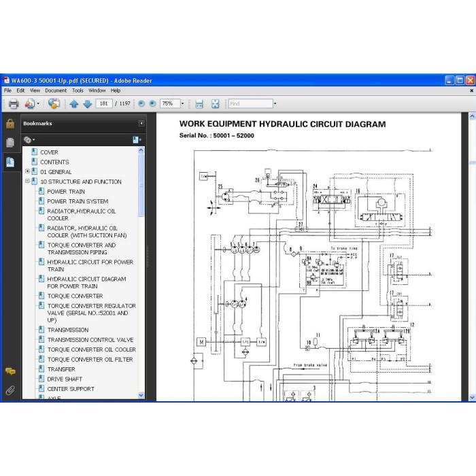Screen dimensions: 476x476
Task: Open the File menu
Action: 7,90
